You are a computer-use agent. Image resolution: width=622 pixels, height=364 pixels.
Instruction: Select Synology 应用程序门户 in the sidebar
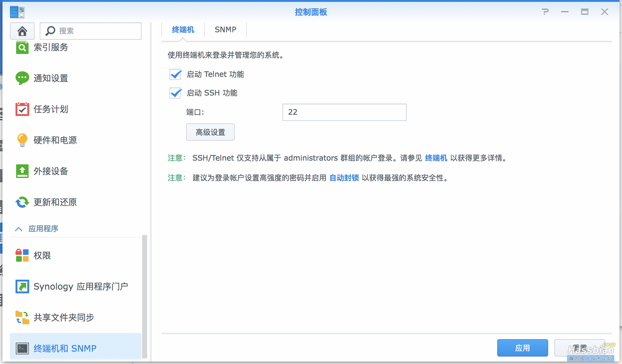(x=76, y=286)
